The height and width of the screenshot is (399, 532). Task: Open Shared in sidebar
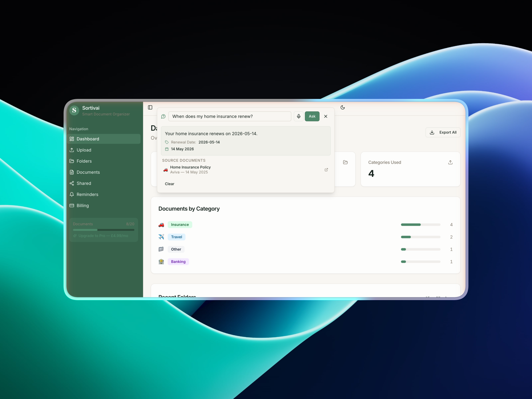point(104,183)
